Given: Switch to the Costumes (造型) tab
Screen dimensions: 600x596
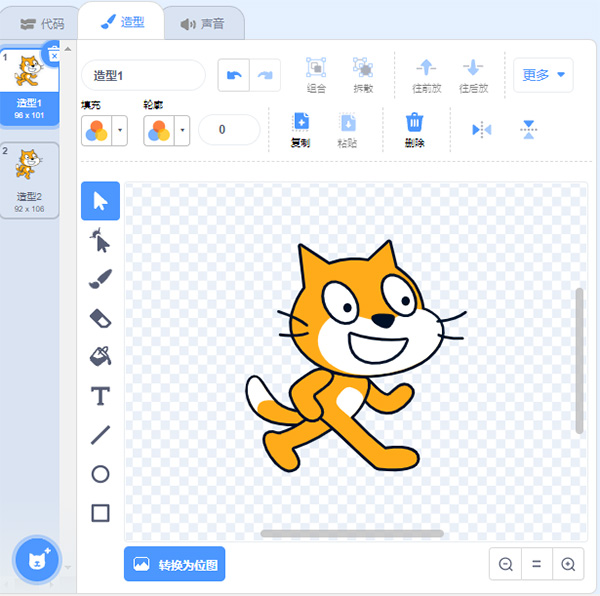Looking at the screenshot, I should (x=122, y=22).
